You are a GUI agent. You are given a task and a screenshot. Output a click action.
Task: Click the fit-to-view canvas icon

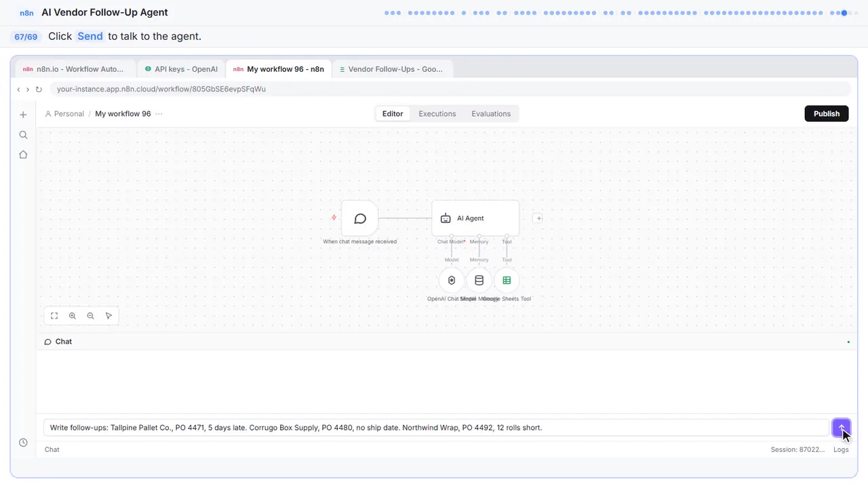click(x=54, y=316)
